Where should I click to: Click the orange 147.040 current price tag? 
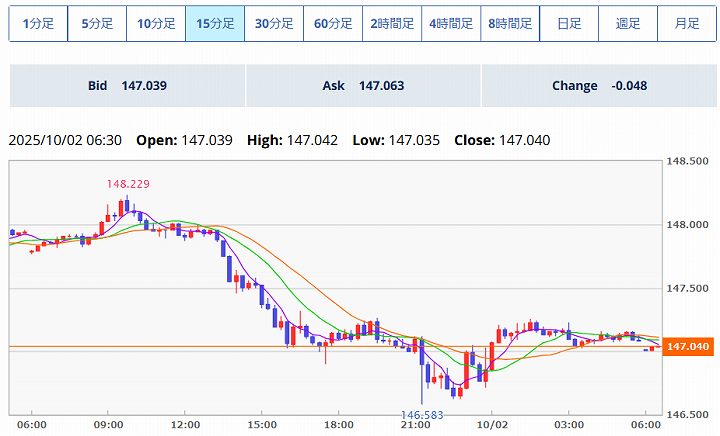pyautogui.click(x=687, y=346)
